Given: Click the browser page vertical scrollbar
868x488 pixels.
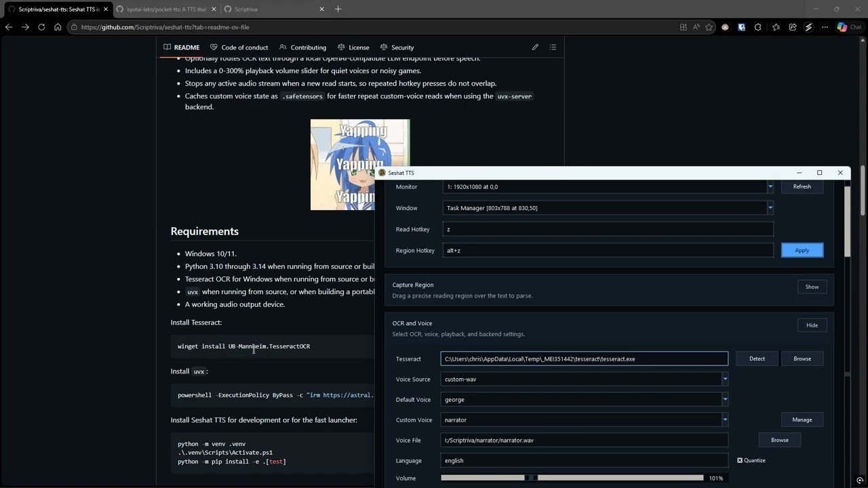Looking at the screenshot, I should point(864,190).
